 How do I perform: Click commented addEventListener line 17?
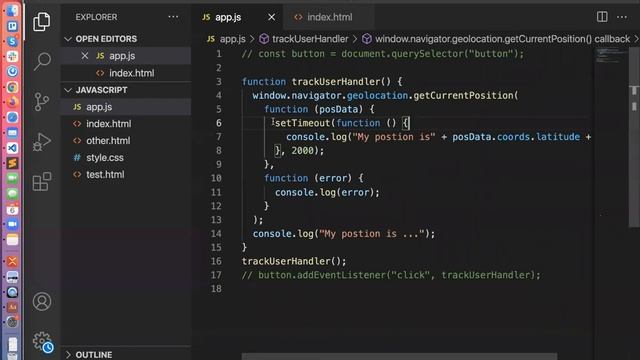pos(391,275)
